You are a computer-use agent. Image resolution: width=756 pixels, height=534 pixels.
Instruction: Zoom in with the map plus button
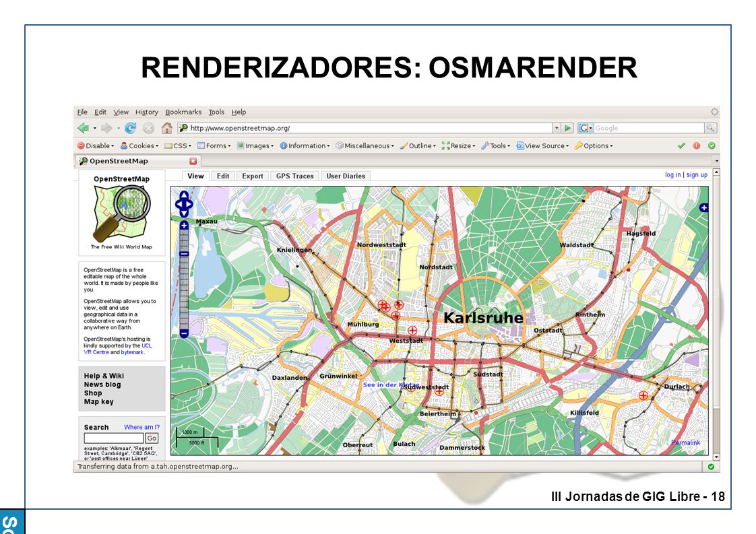(184, 225)
